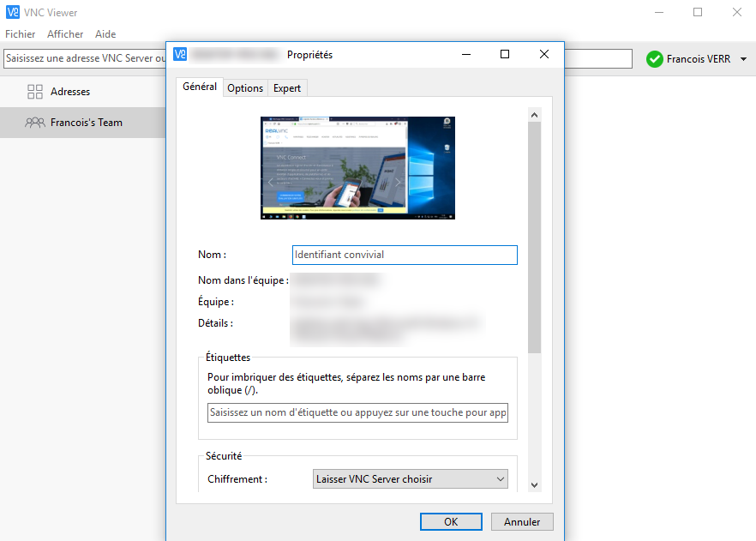756x541 pixels.
Task: Click the Étiquettes label input field
Action: [x=357, y=413]
